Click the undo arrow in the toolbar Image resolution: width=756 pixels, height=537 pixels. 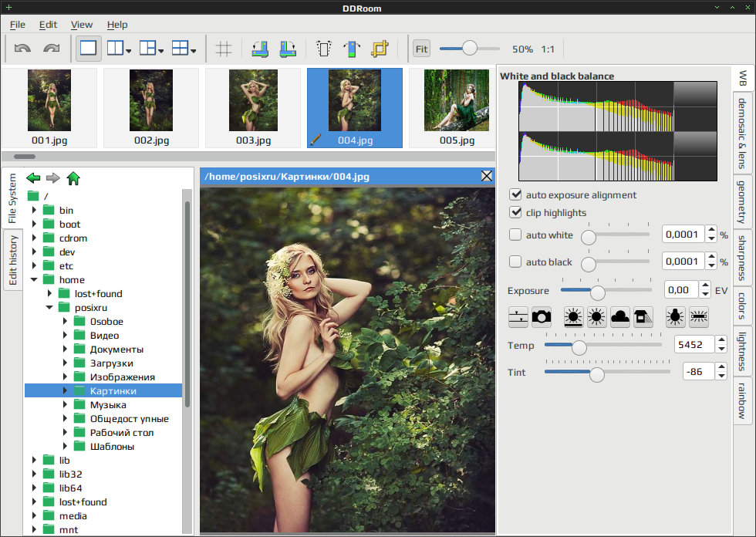22,48
